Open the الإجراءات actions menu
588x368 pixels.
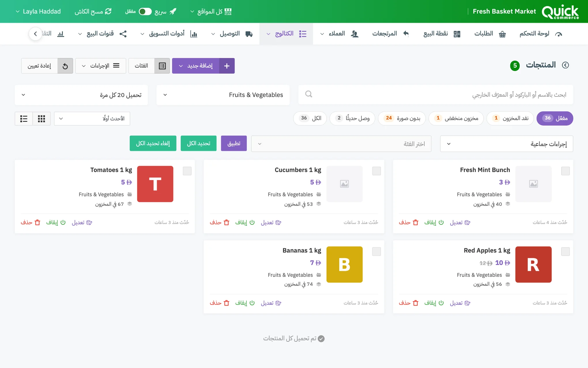click(x=101, y=66)
